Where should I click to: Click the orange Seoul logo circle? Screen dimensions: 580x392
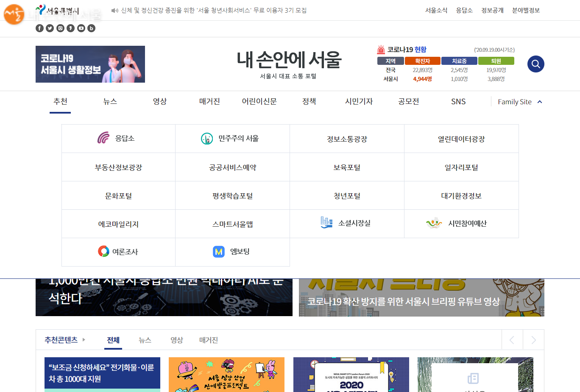14,14
